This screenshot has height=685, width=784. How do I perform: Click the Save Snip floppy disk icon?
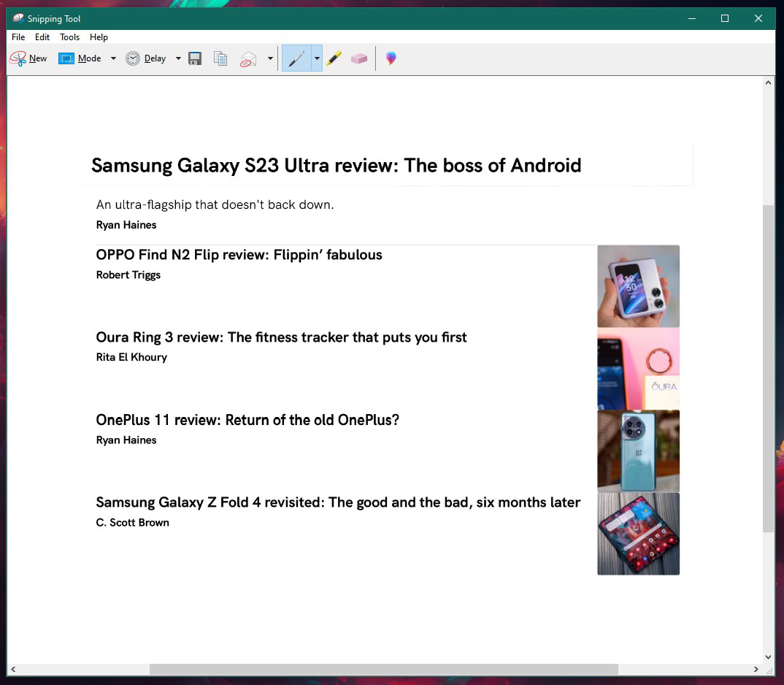[195, 58]
